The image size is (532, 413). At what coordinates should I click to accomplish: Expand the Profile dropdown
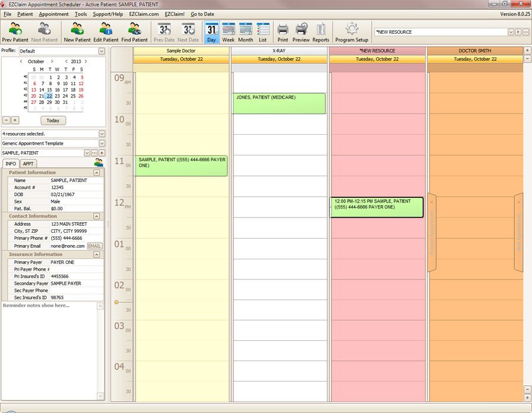tap(102, 51)
